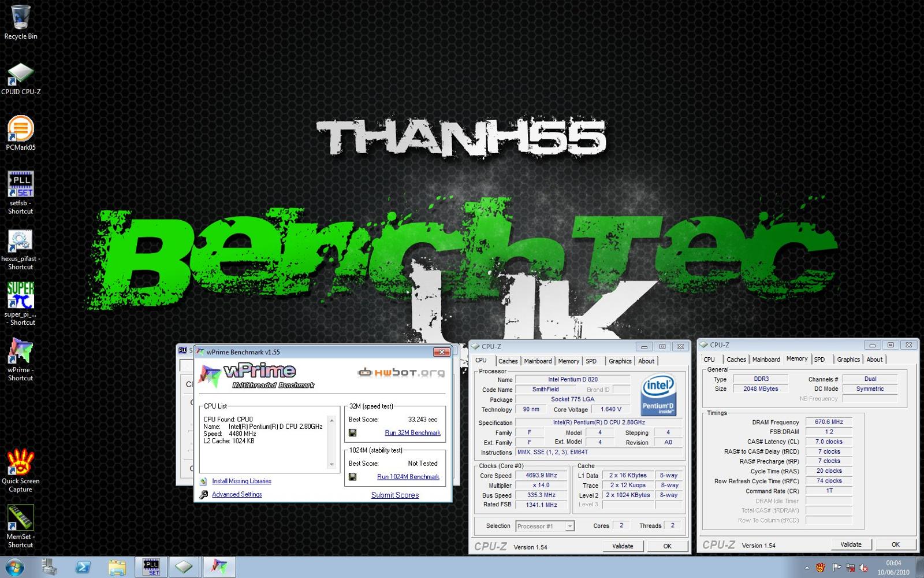
Task: Switch to CPU tab in right CPU-Z window
Action: coord(709,360)
